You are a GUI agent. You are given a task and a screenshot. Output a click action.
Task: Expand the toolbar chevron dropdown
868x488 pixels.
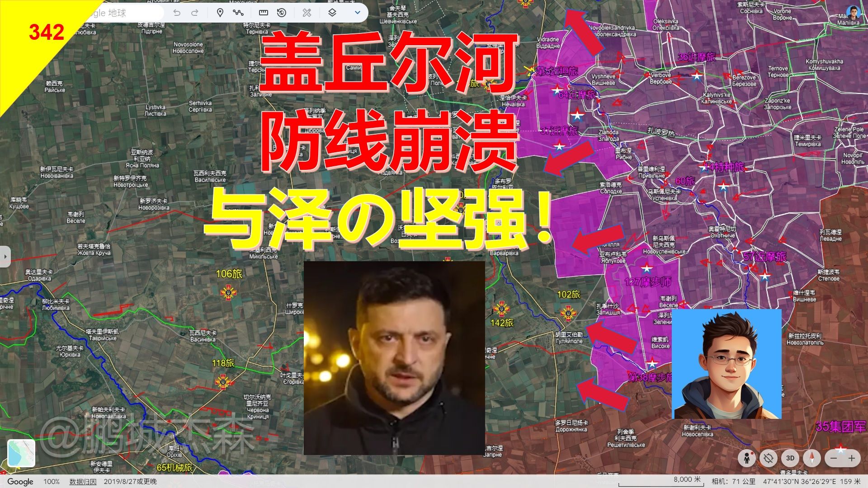357,13
